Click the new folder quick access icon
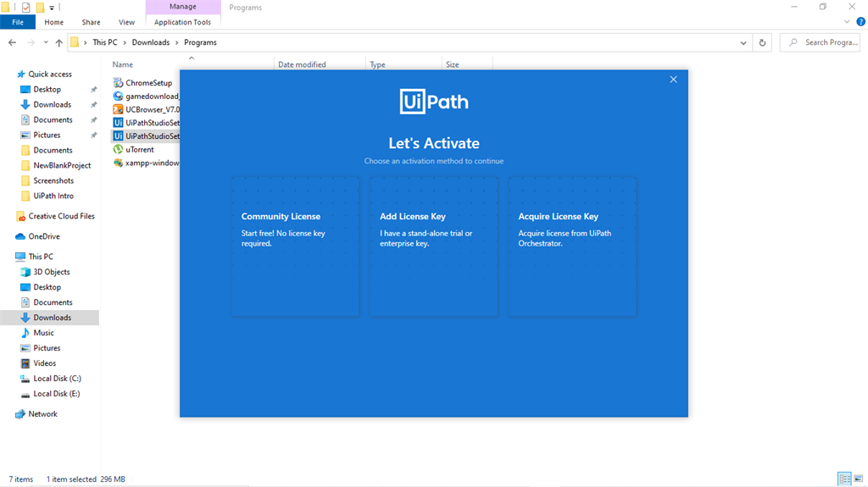The width and height of the screenshot is (868, 487). (x=40, y=7)
